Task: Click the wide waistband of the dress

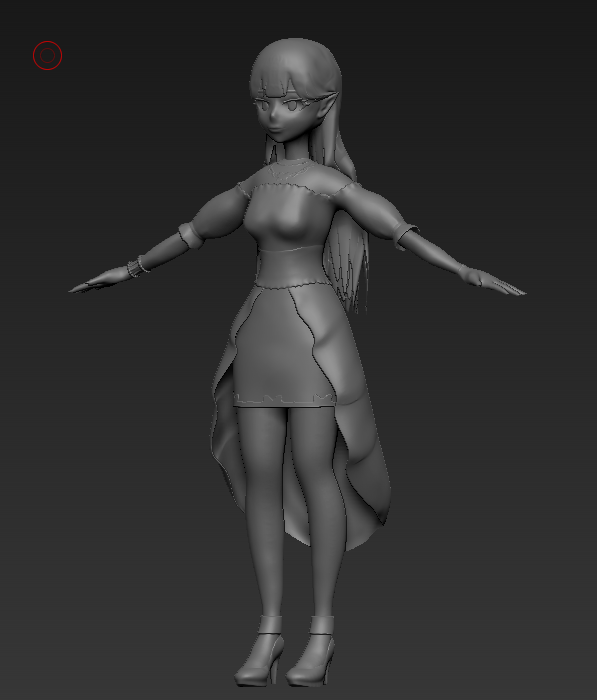Action: tap(292, 267)
